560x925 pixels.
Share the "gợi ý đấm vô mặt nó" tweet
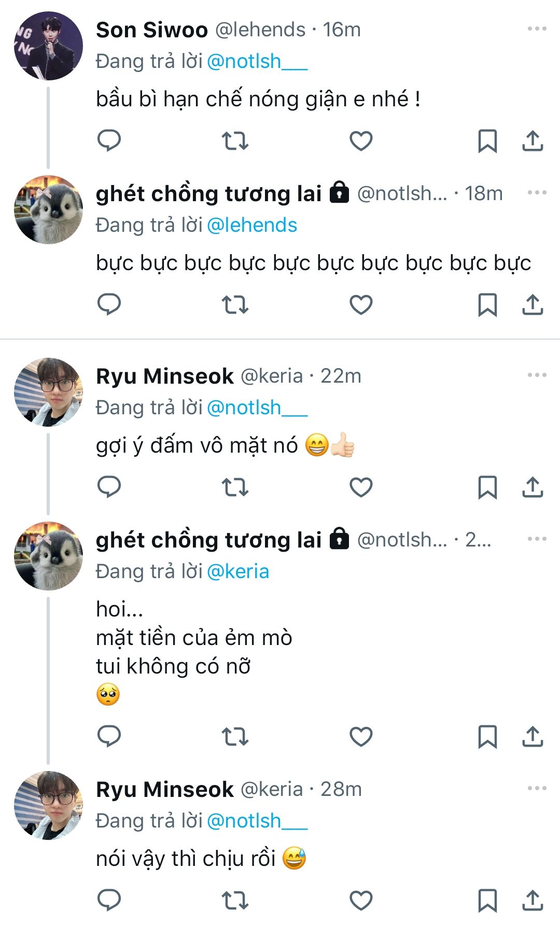533,487
